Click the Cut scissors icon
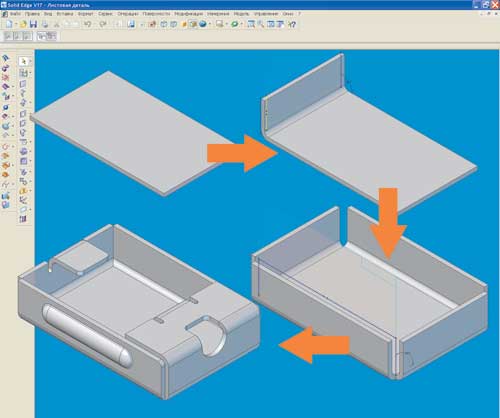The width and height of the screenshot is (500, 418). click(57, 24)
